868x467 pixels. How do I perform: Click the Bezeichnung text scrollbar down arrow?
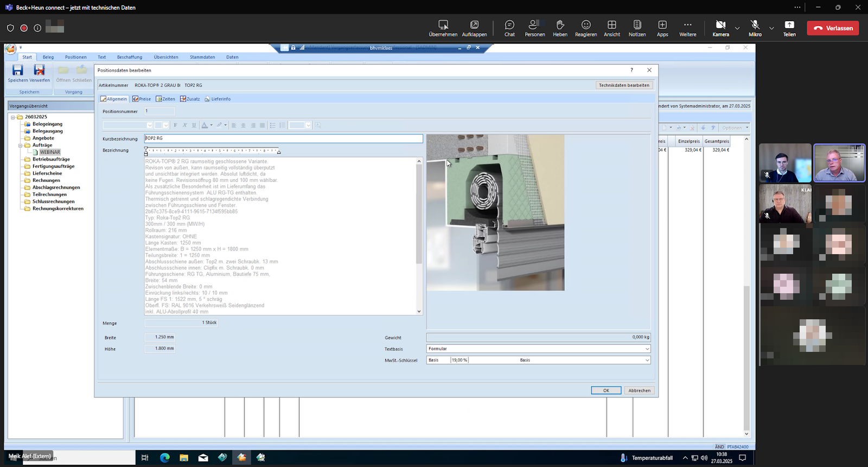(x=419, y=312)
